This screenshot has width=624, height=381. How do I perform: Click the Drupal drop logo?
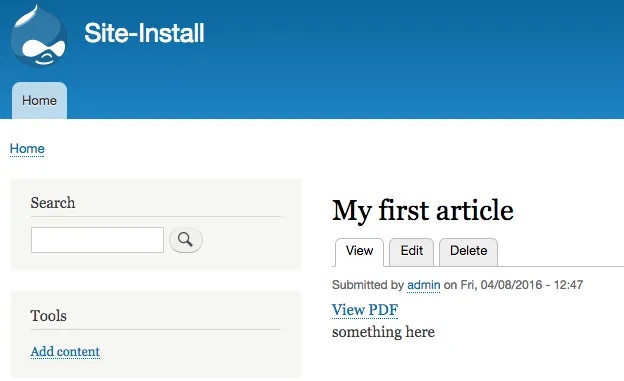point(39,36)
